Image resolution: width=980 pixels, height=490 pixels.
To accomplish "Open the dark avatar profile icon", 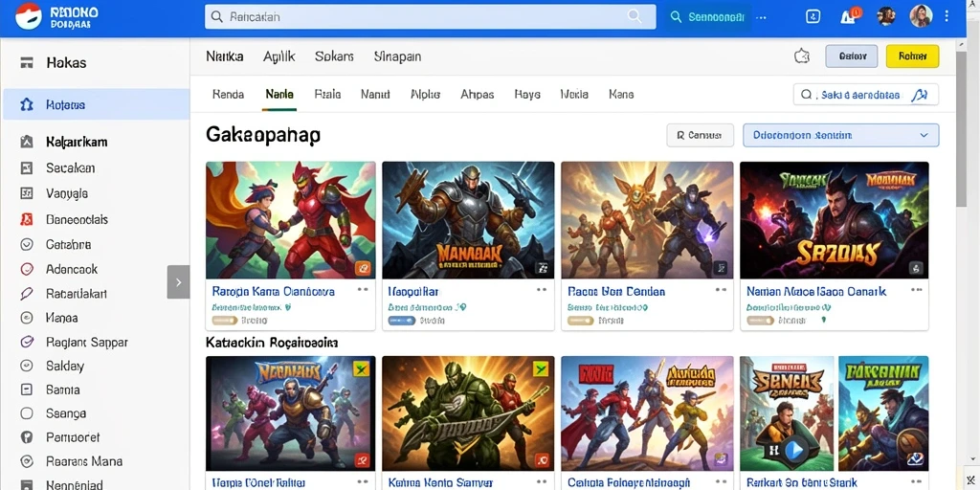I will [x=885, y=16].
